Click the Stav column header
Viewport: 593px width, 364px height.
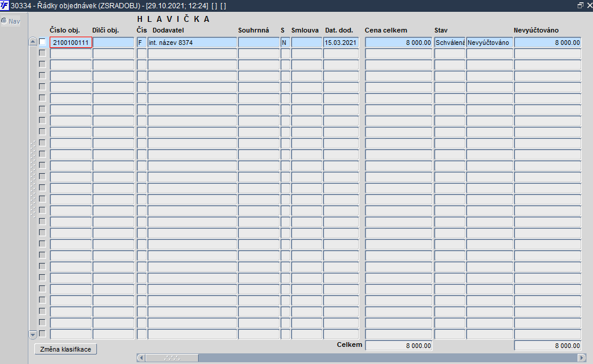441,30
